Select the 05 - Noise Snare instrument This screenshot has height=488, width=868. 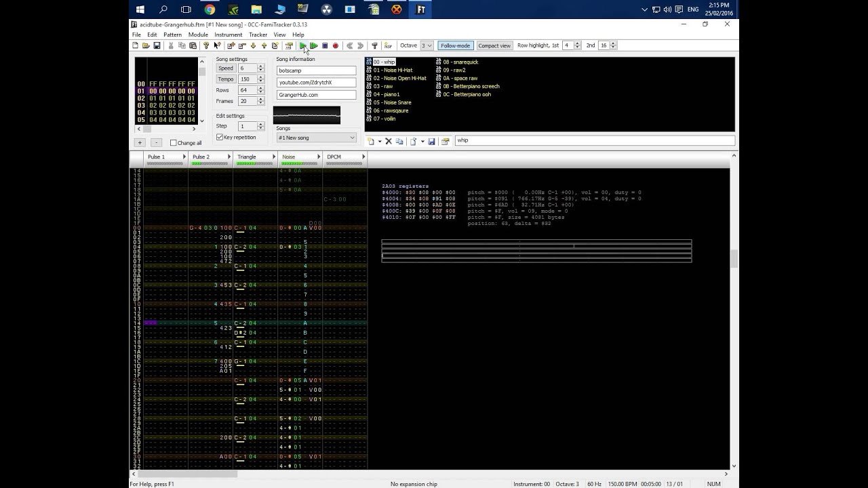point(392,102)
